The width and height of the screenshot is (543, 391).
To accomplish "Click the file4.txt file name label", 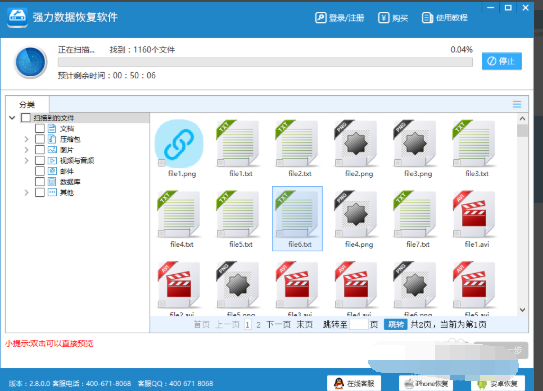I will [182, 245].
